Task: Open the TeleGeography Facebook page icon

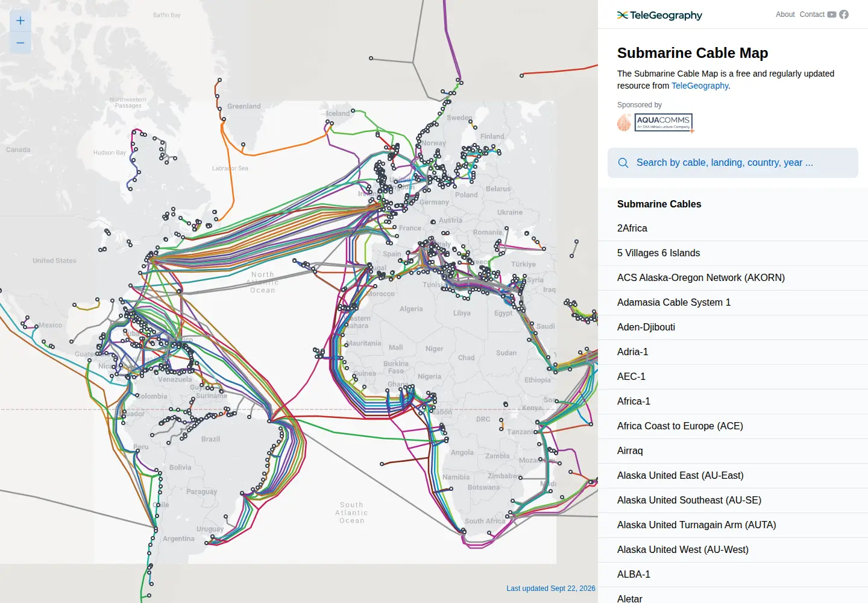Action: pos(844,14)
